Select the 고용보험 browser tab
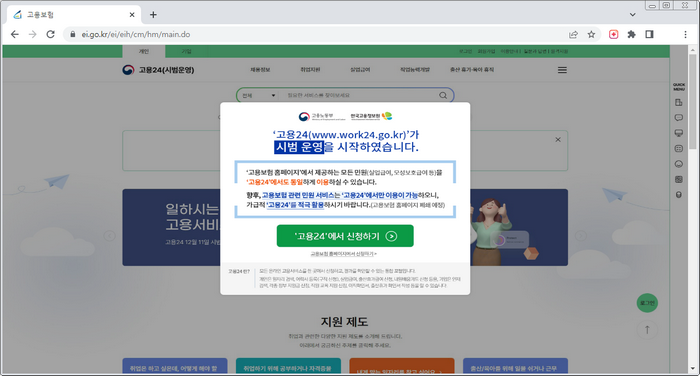700x376 pixels. tap(75, 15)
